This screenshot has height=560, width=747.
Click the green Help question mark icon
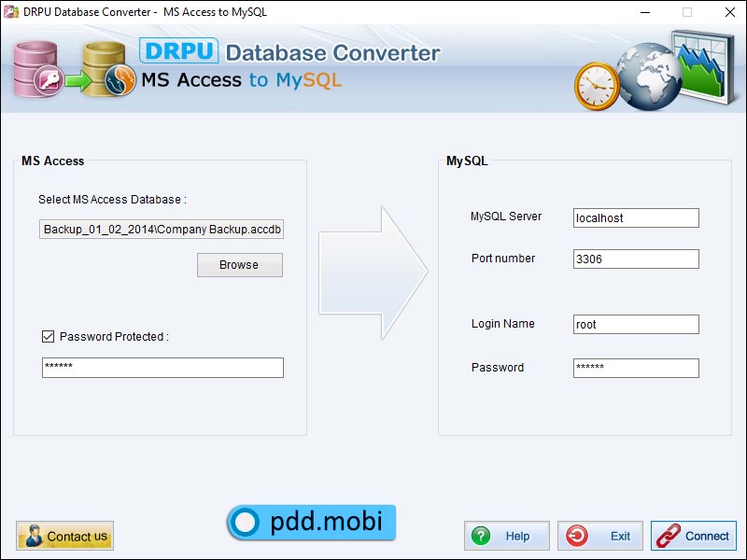[x=481, y=536]
